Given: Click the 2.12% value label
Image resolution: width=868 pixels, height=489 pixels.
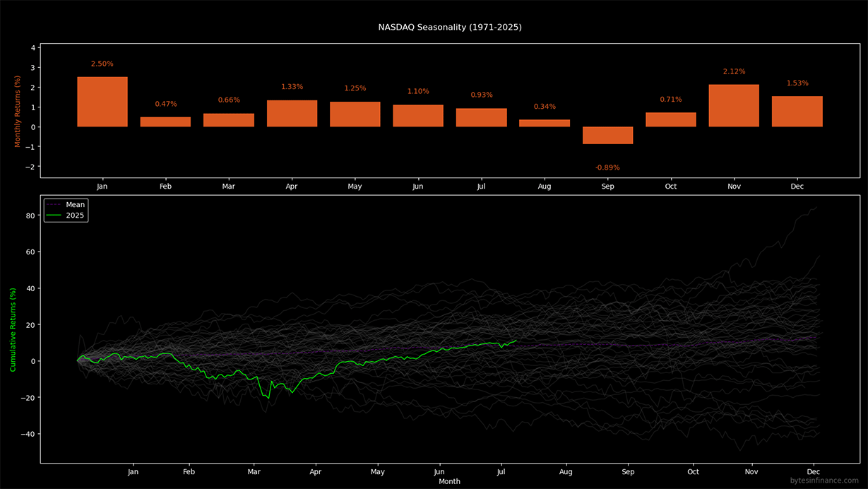Looking at the screenshot, I should coord(735,71).
